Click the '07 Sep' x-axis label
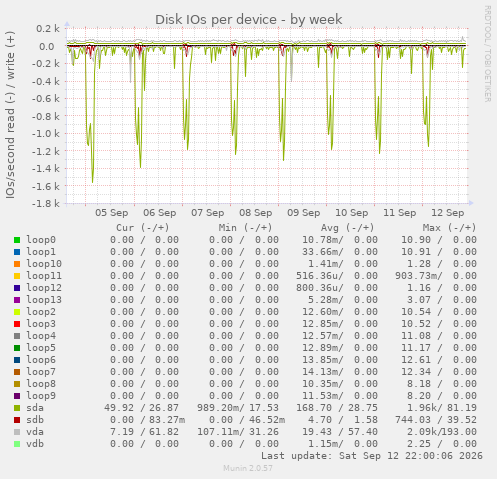Viewport: 497px width, 479px height. point(208,213)
